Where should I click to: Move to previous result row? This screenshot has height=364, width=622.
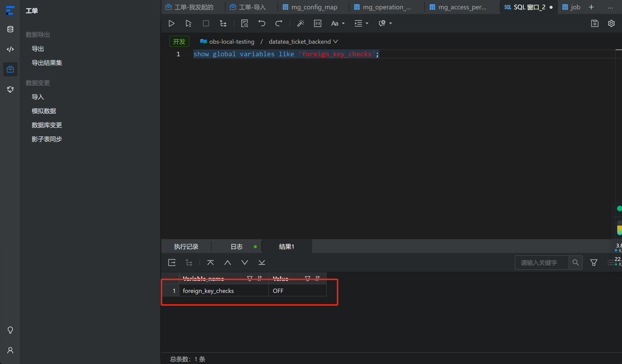click(227, 263)
